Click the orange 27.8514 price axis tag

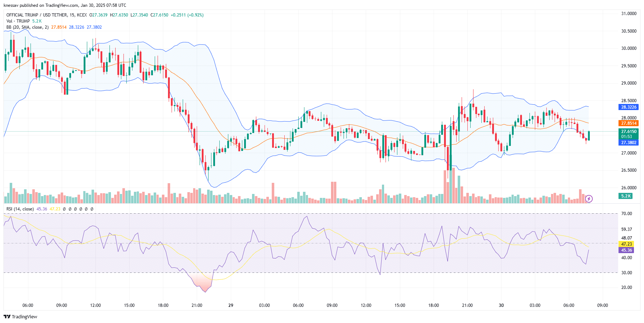click(x=629, y=123)
